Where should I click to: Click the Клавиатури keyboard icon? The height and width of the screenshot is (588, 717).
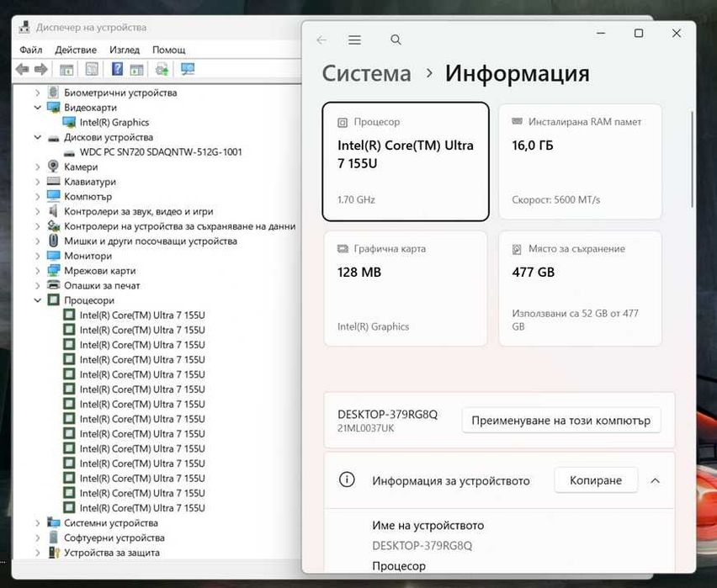54,181
